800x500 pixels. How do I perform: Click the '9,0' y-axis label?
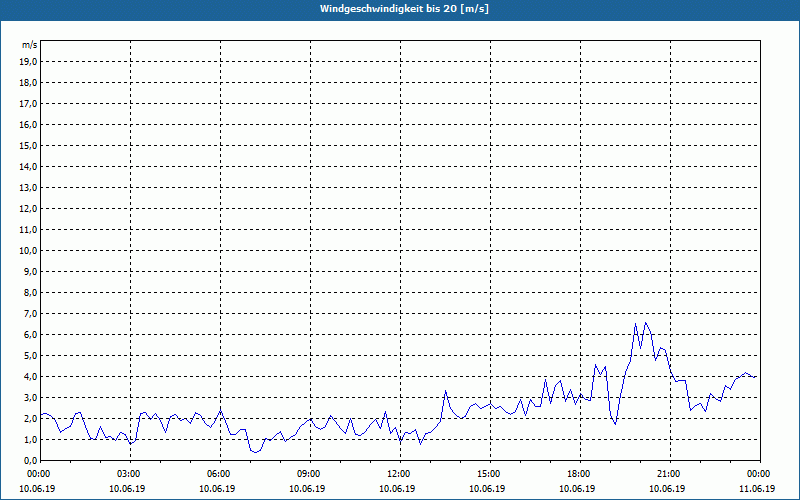[x=30, y=271]
